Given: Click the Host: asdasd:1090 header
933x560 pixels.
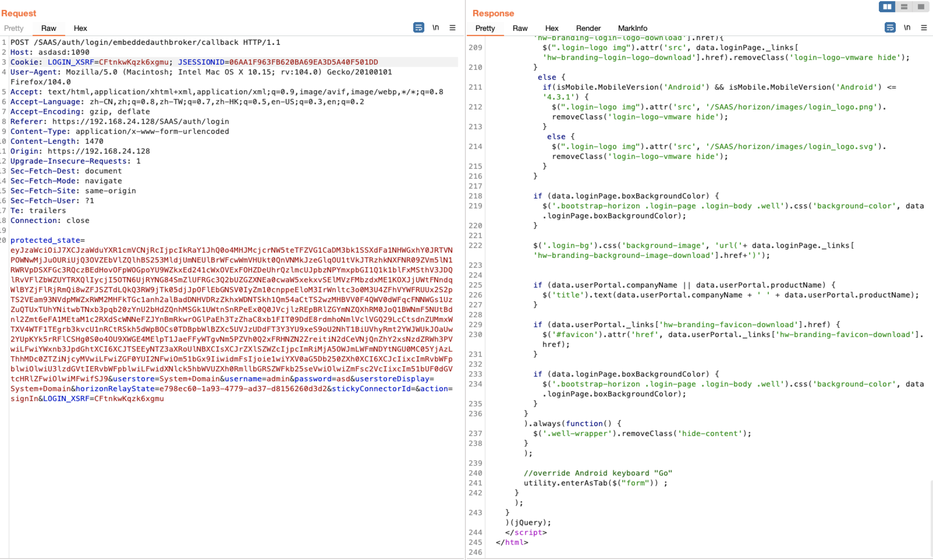Looking at the screenshot, I should click(49, 52).
